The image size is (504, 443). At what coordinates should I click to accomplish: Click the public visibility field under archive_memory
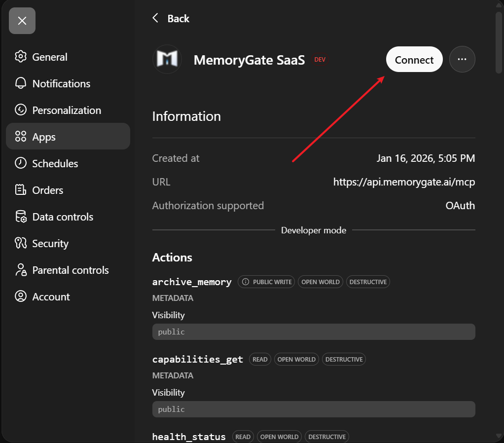[314, 332]
